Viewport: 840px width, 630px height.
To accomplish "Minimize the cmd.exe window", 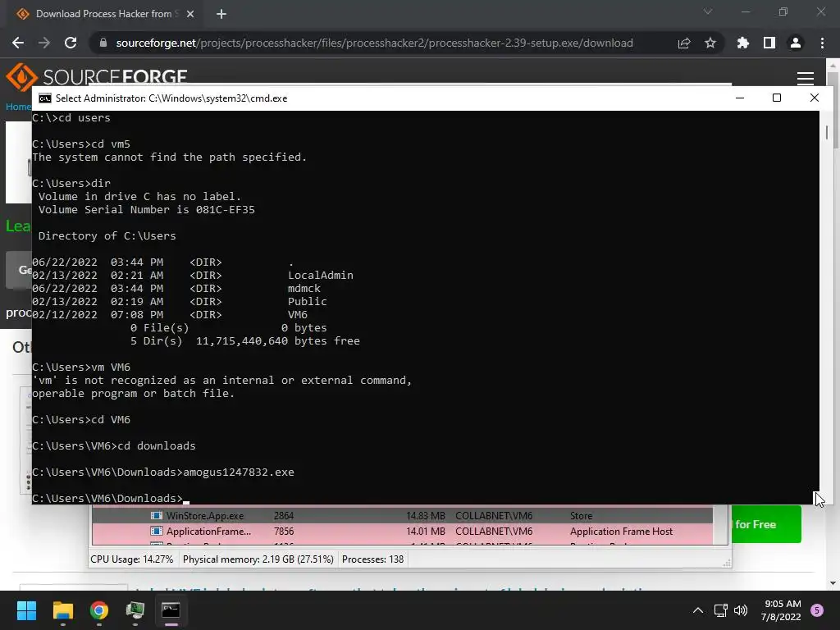I will coord(740,98).
